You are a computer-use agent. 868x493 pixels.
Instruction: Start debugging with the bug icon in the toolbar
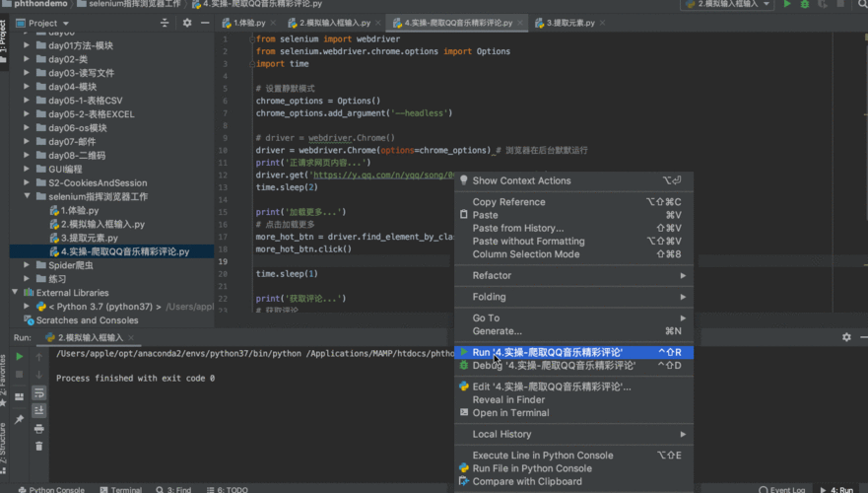(x=804, y=4)
